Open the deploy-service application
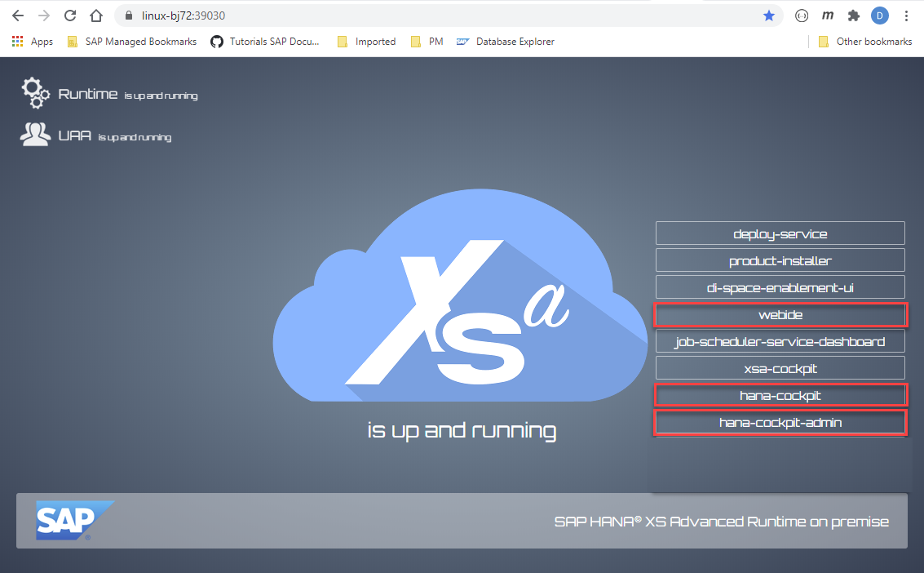The width and height of the screenshot is (924, 573). pyautogui.click(x=780, y=233)
